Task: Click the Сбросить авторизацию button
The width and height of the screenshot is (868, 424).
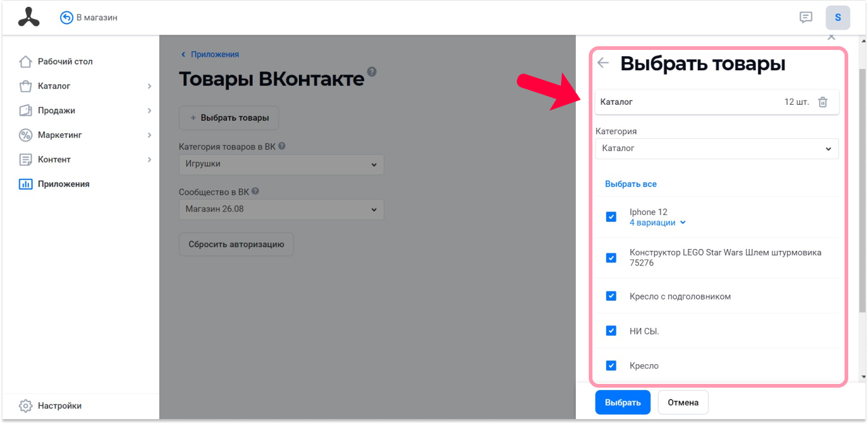Action: click(x=236, y=244)
